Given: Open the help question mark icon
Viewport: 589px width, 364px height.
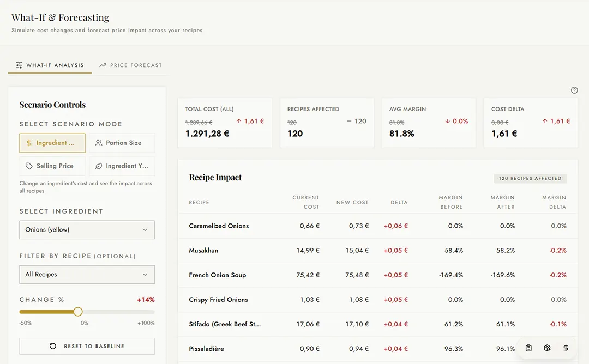Looking at the screenshot, I should [x=574, y=90].
